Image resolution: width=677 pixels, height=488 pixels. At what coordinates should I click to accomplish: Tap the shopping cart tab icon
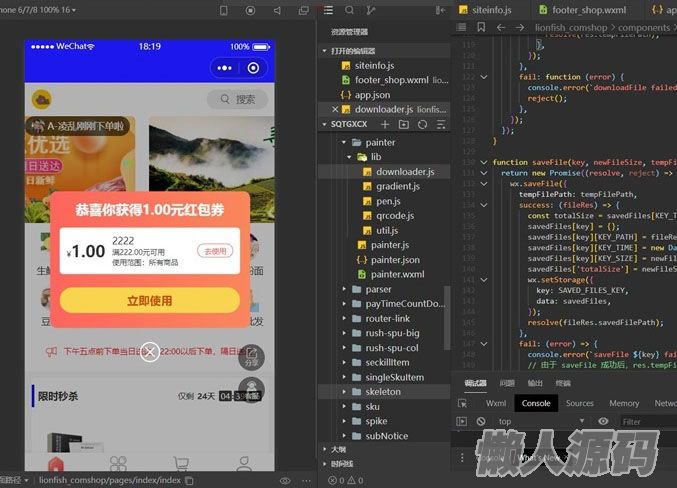pos(181,464)
